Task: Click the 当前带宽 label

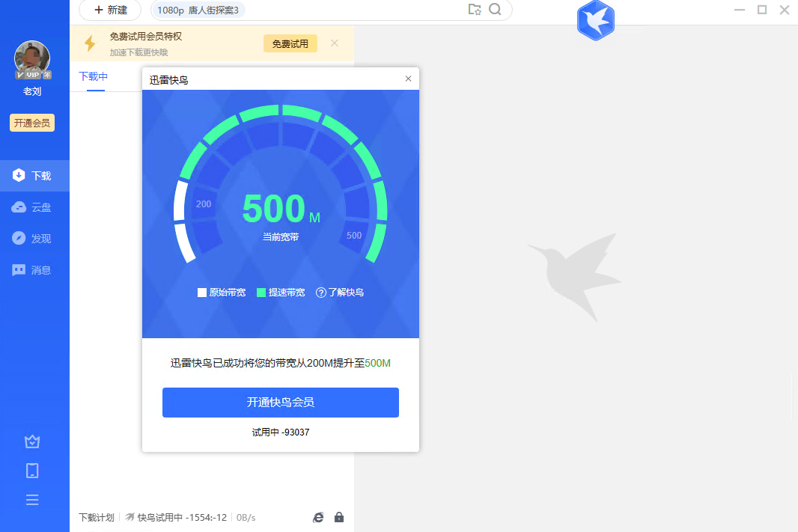Action: pos(281,237)
